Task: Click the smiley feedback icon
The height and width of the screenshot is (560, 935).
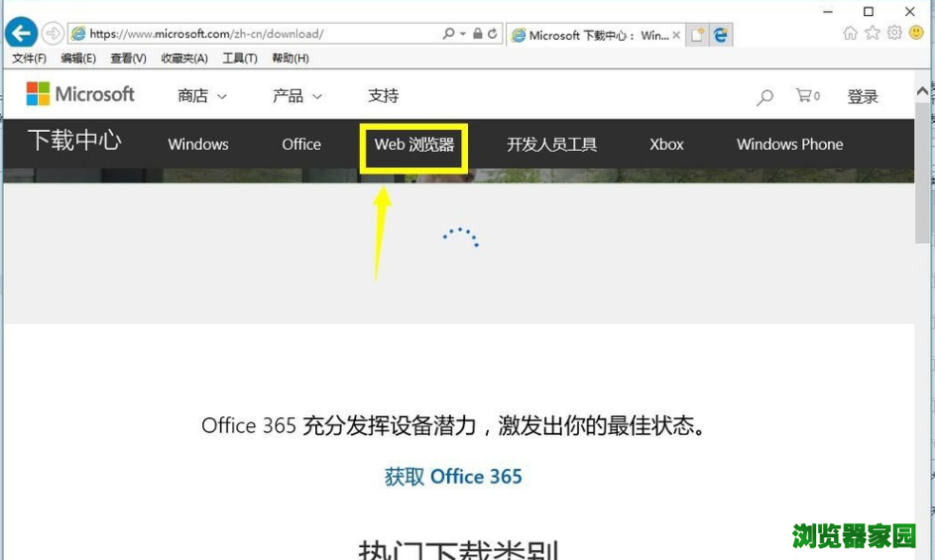Action: [916, 33]
